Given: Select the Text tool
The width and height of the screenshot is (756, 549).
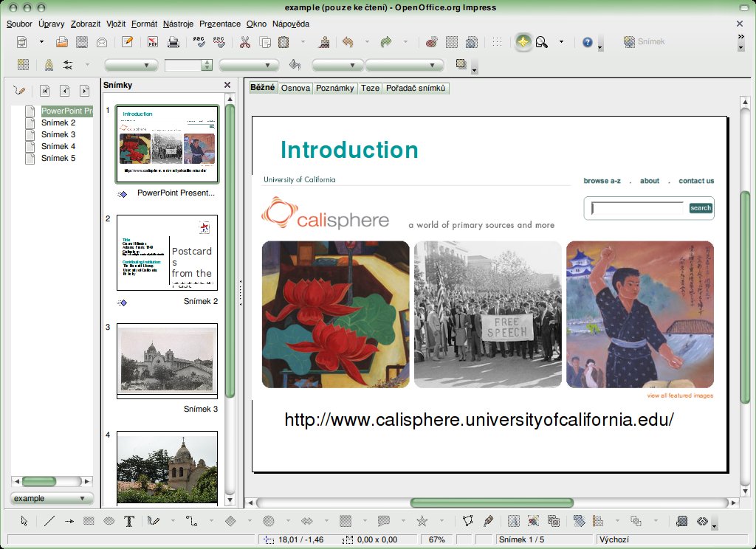Looking at the screenshot, I should click(129, 521).
